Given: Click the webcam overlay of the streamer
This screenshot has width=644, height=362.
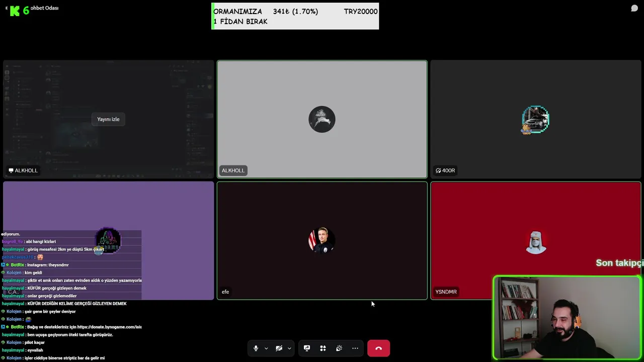Looking at the screenshot, I should [x=567, y=318].
